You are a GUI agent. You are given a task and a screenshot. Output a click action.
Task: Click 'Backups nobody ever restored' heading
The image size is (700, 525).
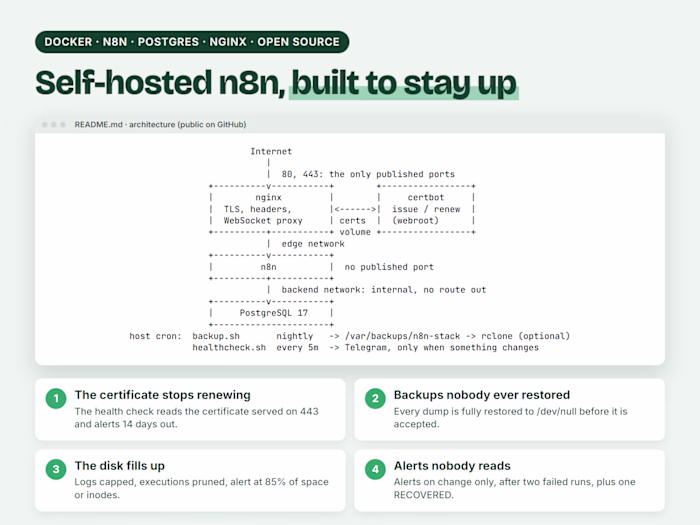(x=482, y=395)
